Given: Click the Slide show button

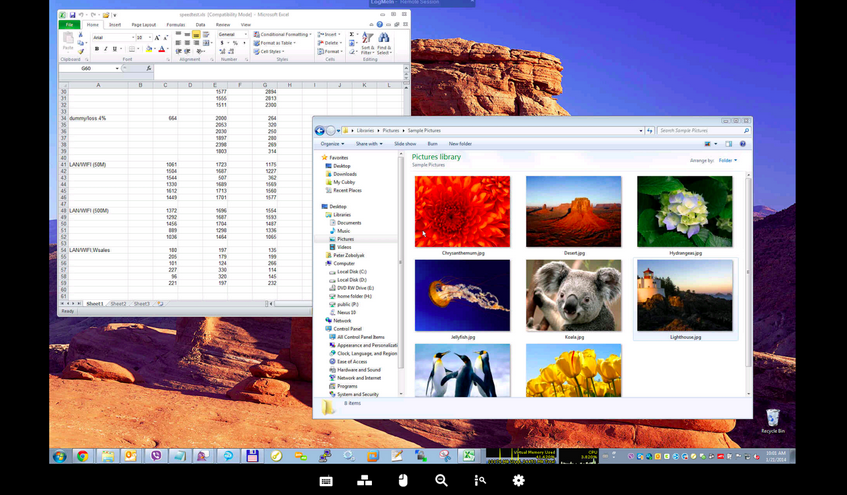Looking at the screenshot, I should 405,144.
